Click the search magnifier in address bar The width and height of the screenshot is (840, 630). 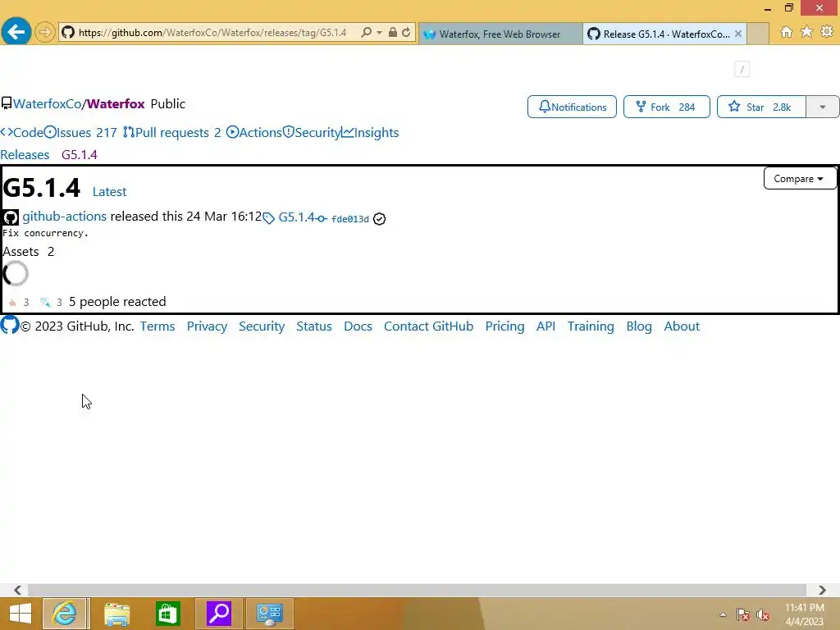pyautogui.click(x=367, y=33)
